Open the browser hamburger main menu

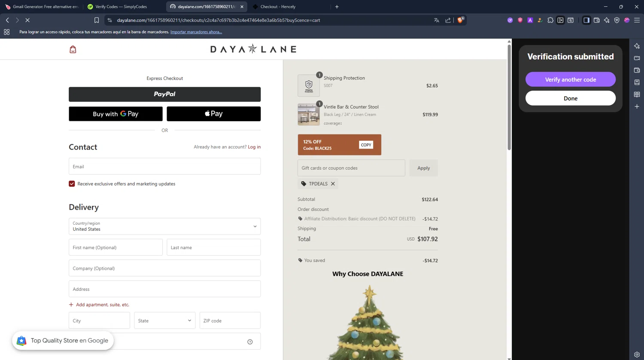(x=637, y=20)
